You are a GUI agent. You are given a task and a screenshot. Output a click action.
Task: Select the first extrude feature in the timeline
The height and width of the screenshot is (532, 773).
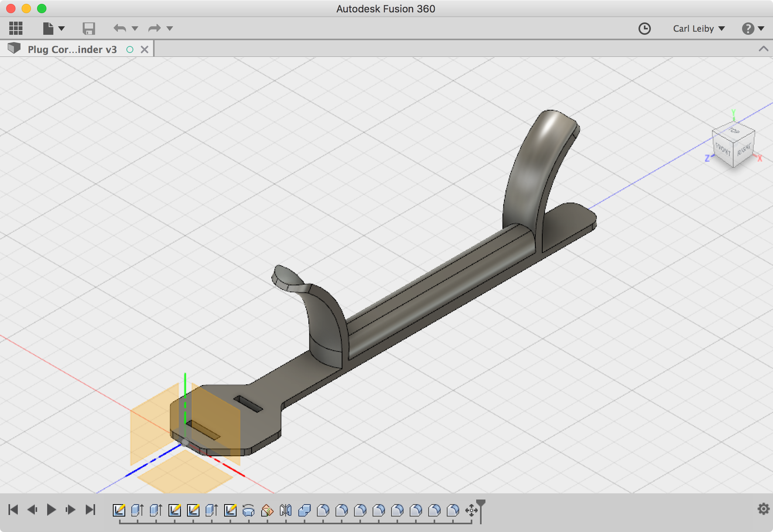[136, 510]
